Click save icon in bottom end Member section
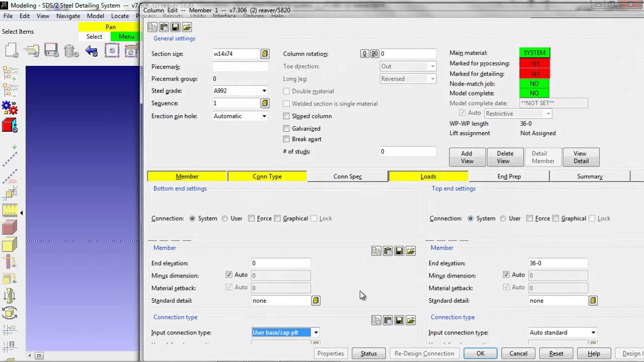Screen dimensions: 644x362 tap(399, 251)
